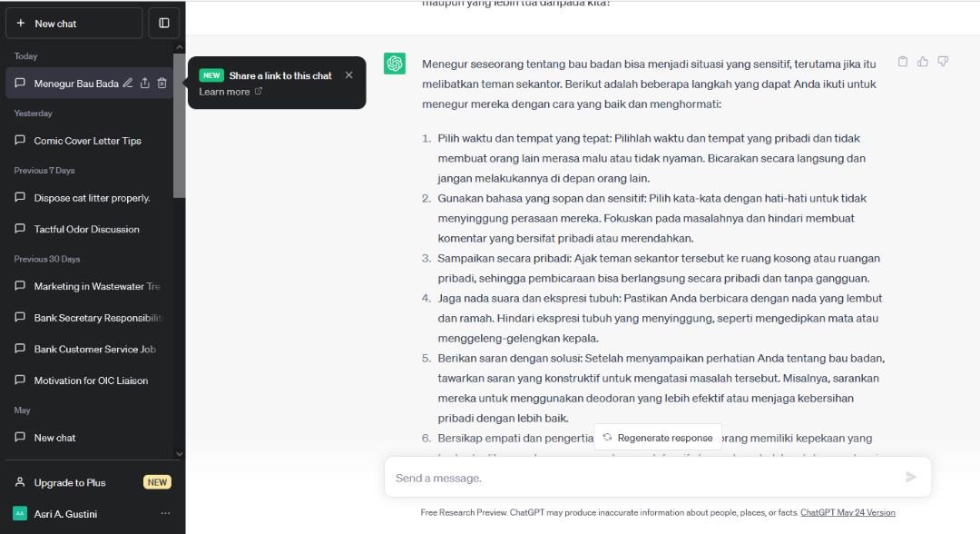Share the Menegur Bau Bada chat
The image size is (980, 534).
click(145, 83)
